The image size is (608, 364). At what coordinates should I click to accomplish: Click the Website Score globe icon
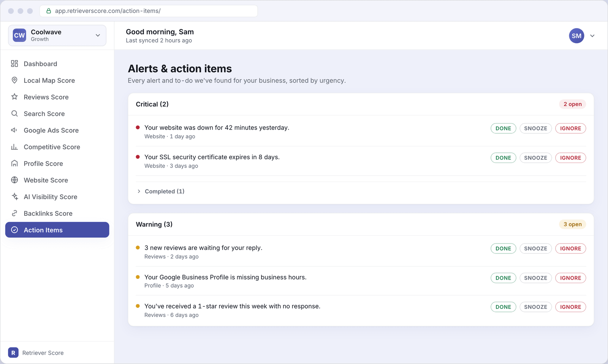(x=14, y=180)
